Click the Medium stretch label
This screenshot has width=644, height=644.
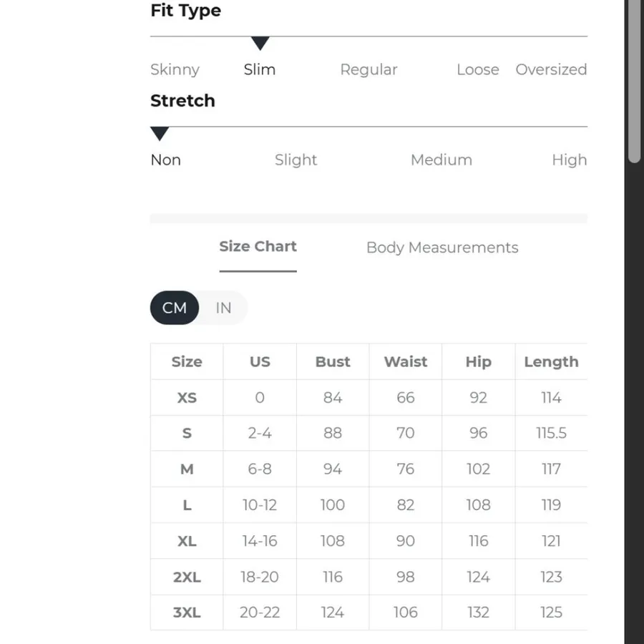(x=441, y=160)
